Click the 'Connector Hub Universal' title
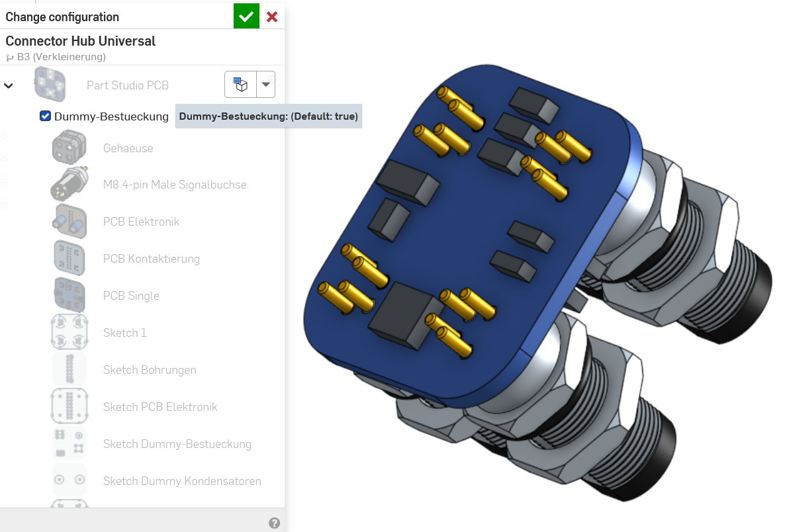 point(80,40)
